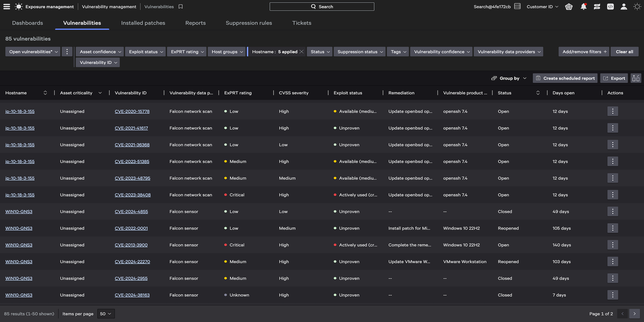Click the host database icon beside Customer ID
644x322 pixels.
click(517, 6)
